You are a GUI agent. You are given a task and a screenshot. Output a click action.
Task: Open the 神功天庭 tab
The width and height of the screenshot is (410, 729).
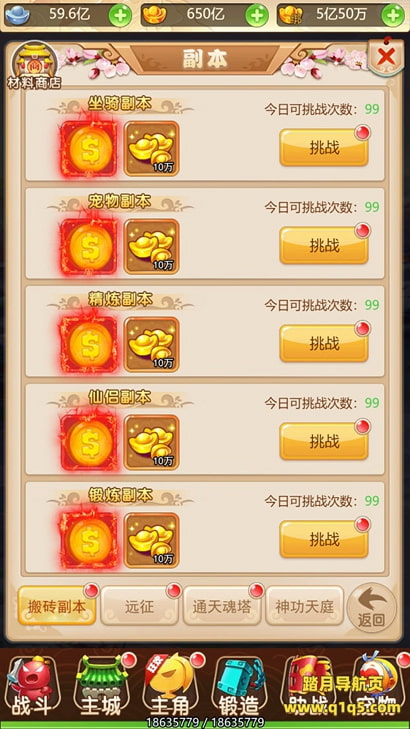304,606
